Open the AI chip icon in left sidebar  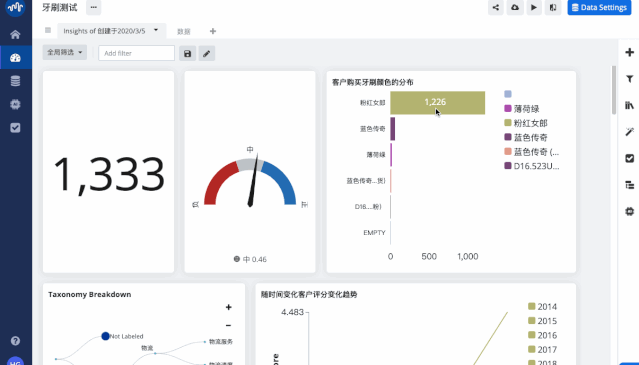(x=15, y=104)
